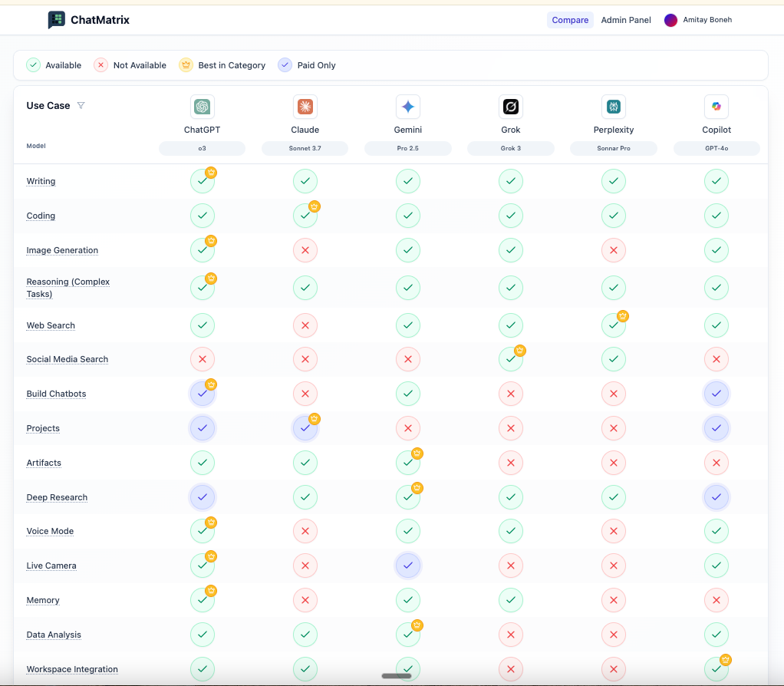784x686 pixels.
Task: Click the ChatGPT logo icon
Action: 202,107
